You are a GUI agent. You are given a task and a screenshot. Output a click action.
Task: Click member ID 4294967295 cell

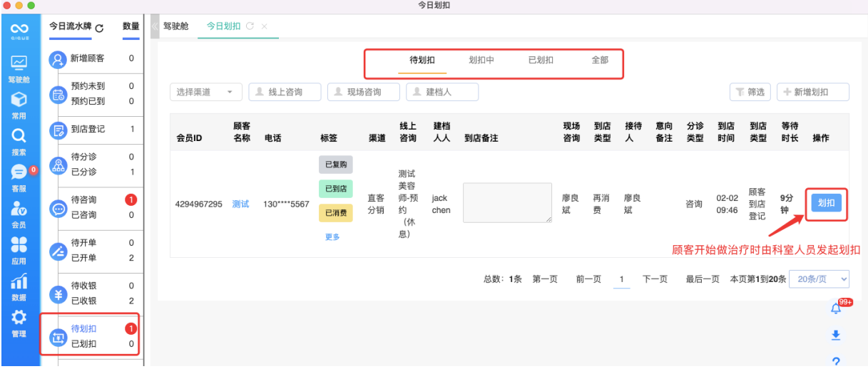[199, 204]
